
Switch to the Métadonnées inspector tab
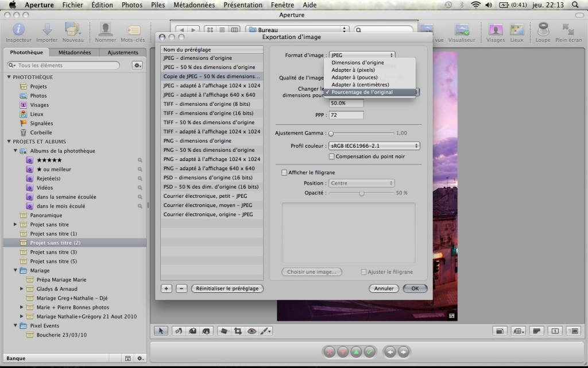point(75,52)
